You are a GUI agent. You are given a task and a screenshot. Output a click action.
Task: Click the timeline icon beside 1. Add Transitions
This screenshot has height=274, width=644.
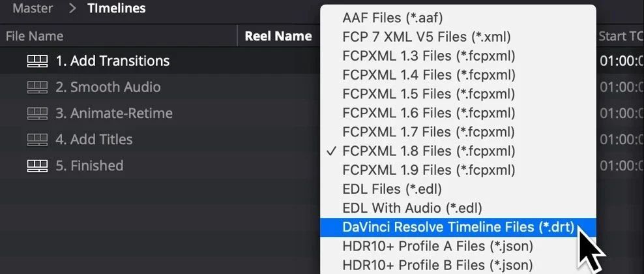click(37, 61)
